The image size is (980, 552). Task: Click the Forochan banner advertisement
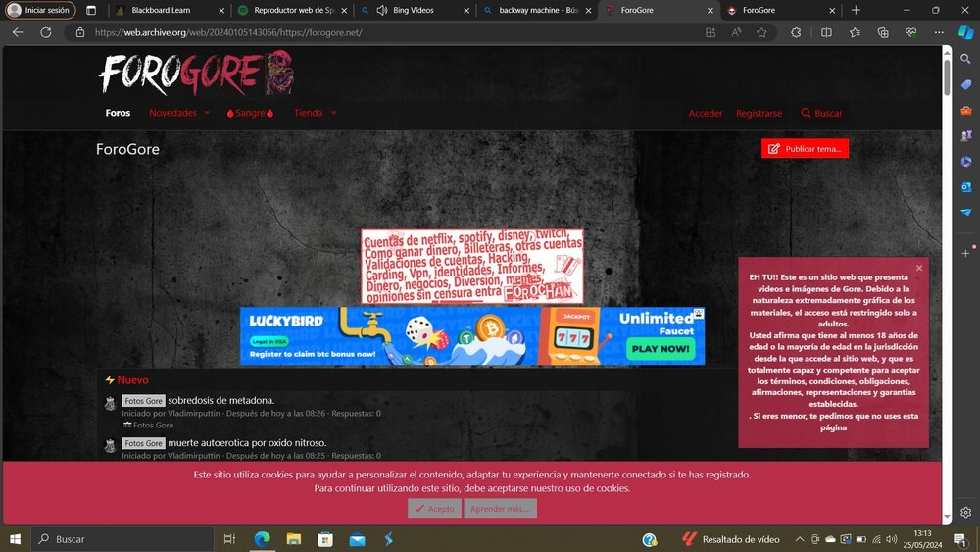(x=472, y=267)
